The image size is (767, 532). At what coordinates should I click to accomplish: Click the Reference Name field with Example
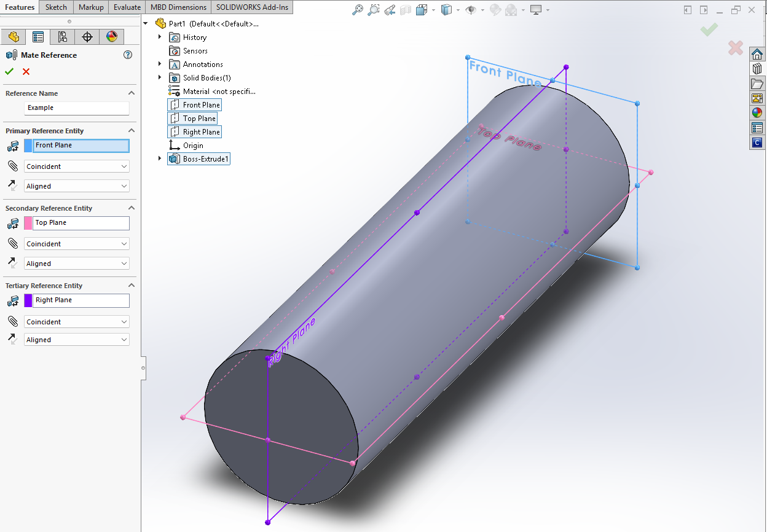tap(77, 108)
